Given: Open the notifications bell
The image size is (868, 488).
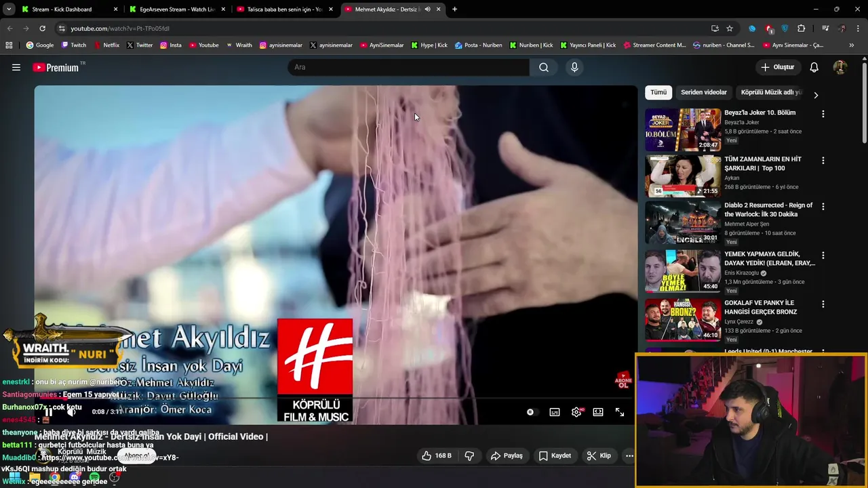Looking at the screenshot, I should (x=814, y=67).
